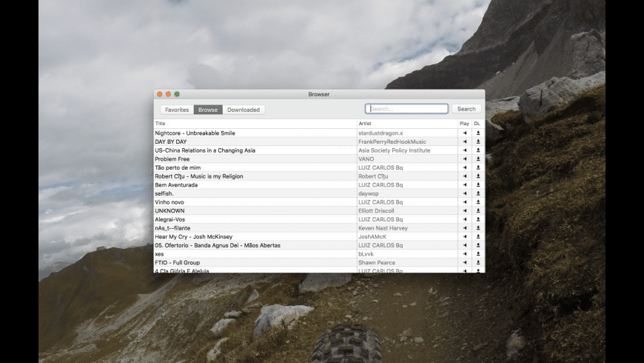This screenshot has width=644, height=363.
Task: Download Hear My Cry - Josh McKinsey
Action: tap(478, 236)
